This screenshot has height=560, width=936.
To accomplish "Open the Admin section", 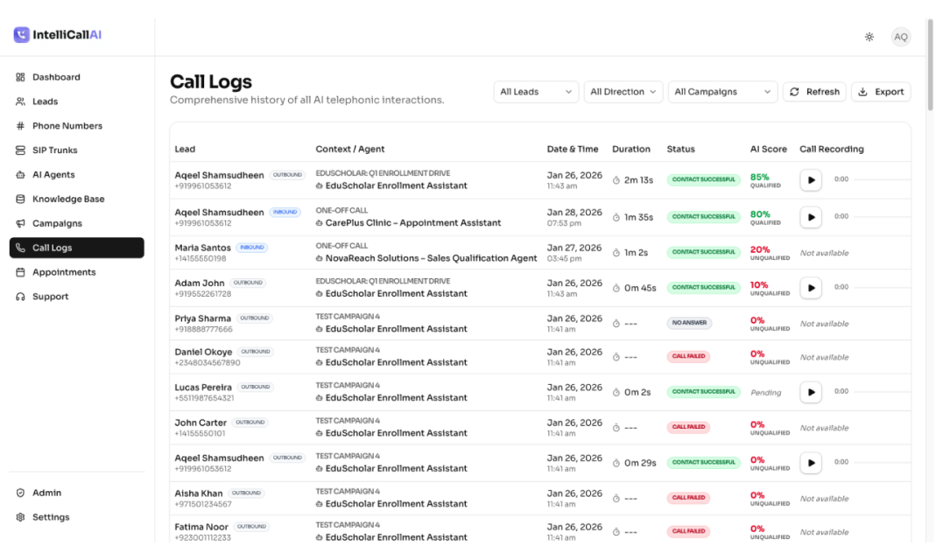I will pos(76,493).
